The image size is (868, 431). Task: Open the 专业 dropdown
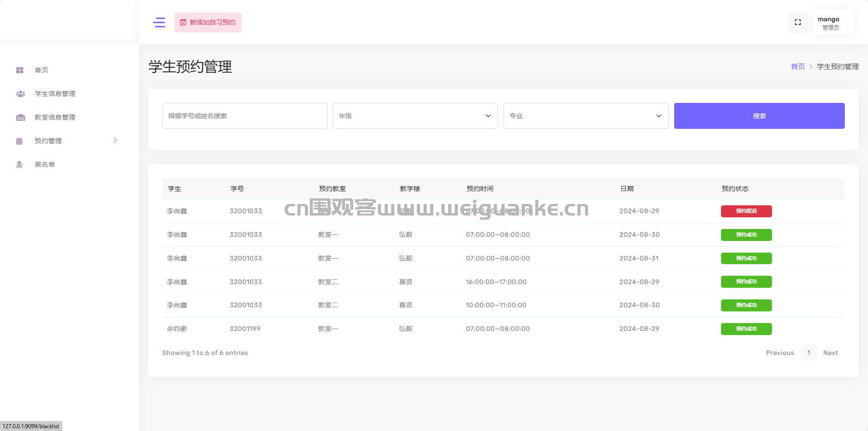(x=586, y=116)
